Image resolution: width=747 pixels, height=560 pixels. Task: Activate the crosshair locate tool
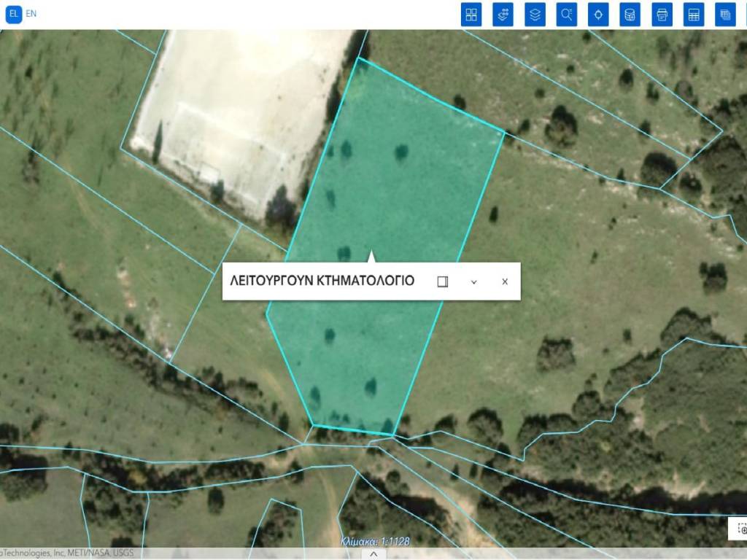pos(598,15)
